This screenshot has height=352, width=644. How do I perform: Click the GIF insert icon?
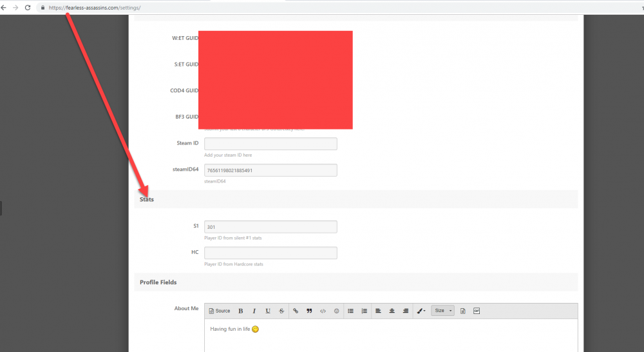pos(477,311)
